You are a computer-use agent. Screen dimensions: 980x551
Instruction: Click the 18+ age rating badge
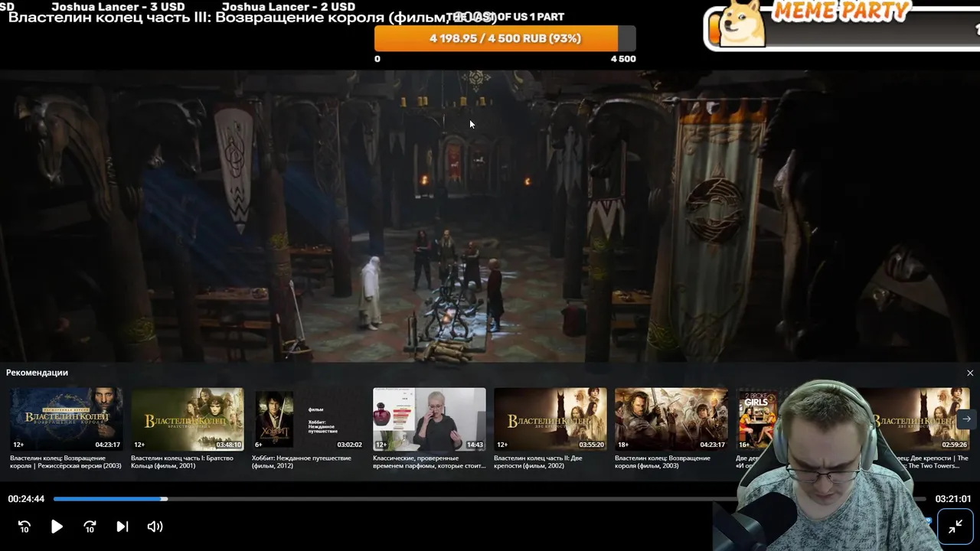pyautogui.click(x=623, y=444)
